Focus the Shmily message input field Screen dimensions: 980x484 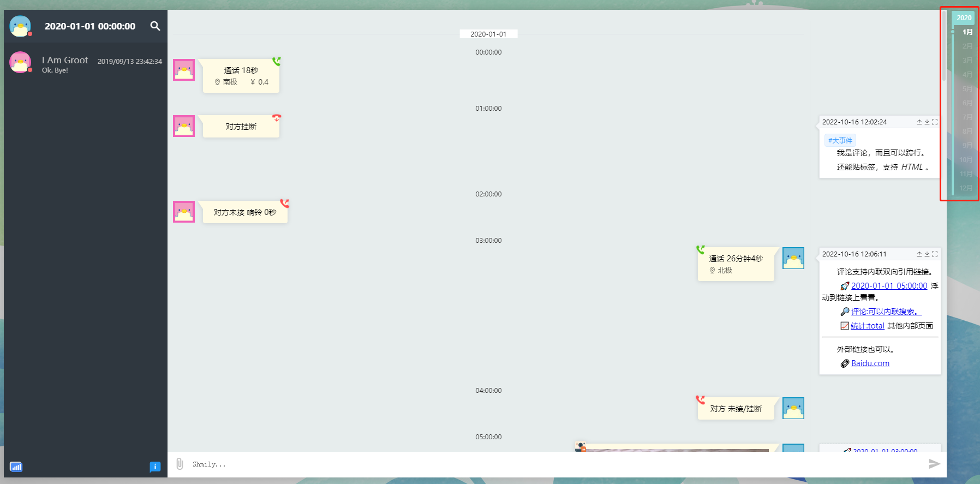pos(546,464)
